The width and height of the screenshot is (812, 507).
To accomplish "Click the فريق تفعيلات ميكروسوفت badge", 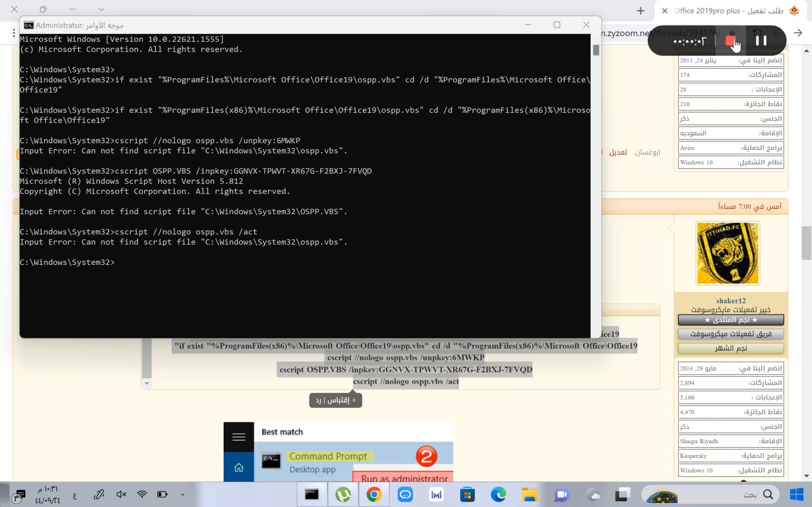I will (731, 334).
